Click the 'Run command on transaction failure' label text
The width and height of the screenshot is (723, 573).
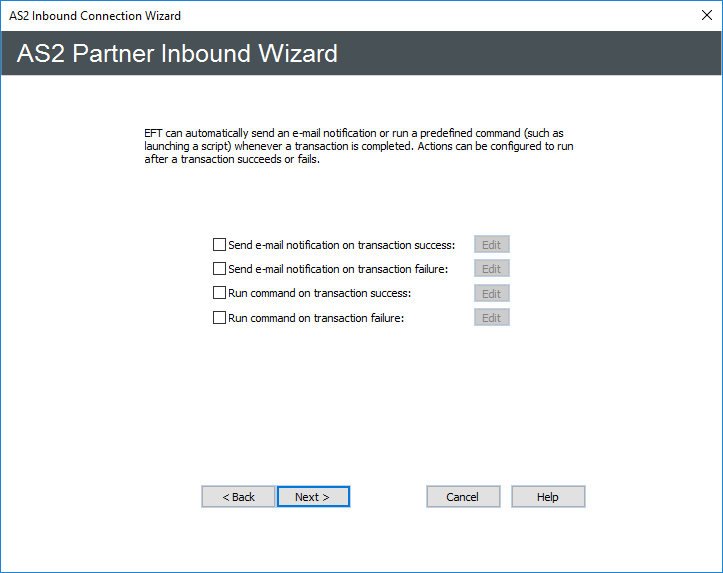pyautogui.click(x=315, y=318)
